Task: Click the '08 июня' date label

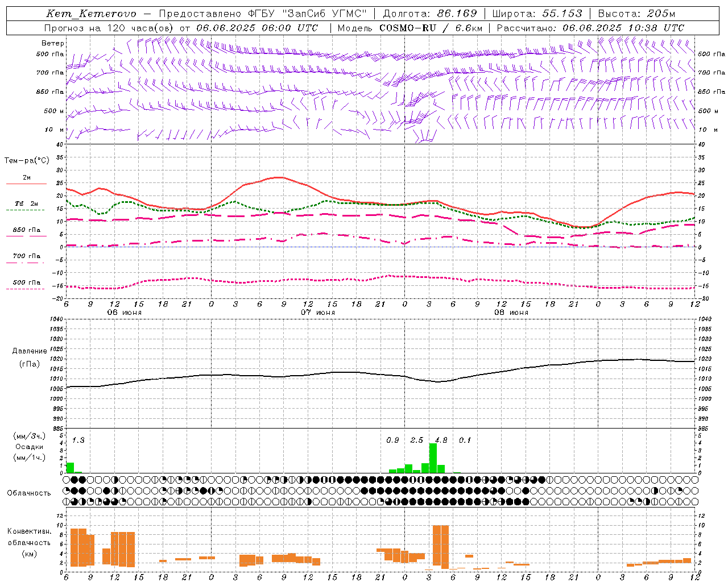Action: (x=511, y=313)
